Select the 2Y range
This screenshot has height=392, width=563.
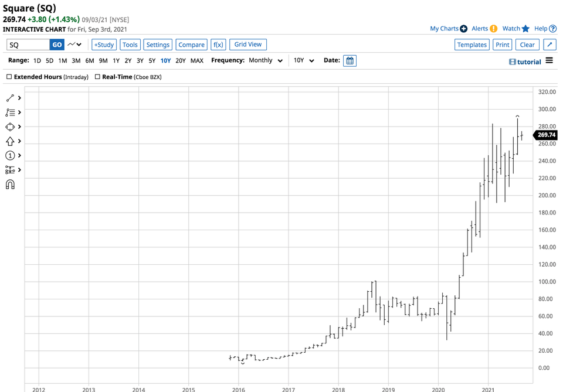[128, 60]
